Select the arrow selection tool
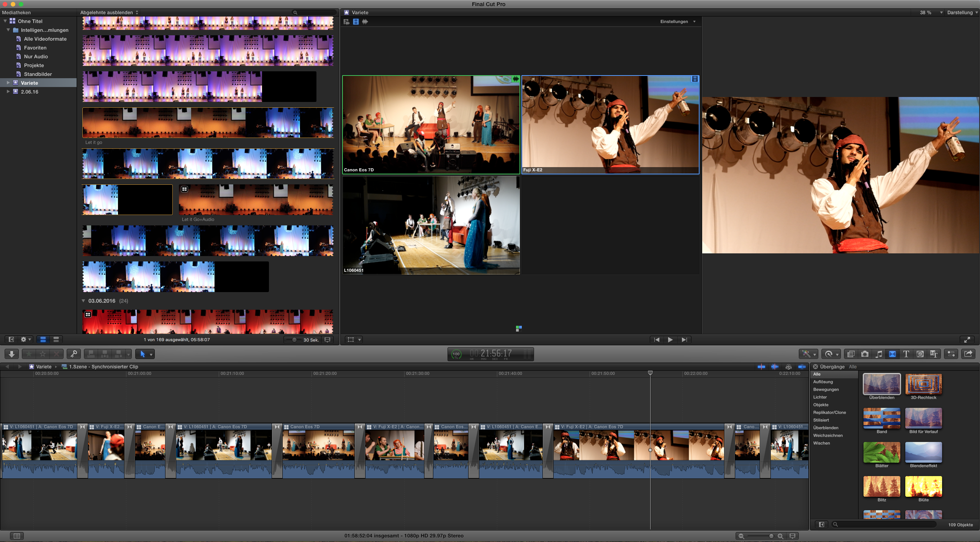The image size is (980, 542). [x=143, y=354]
